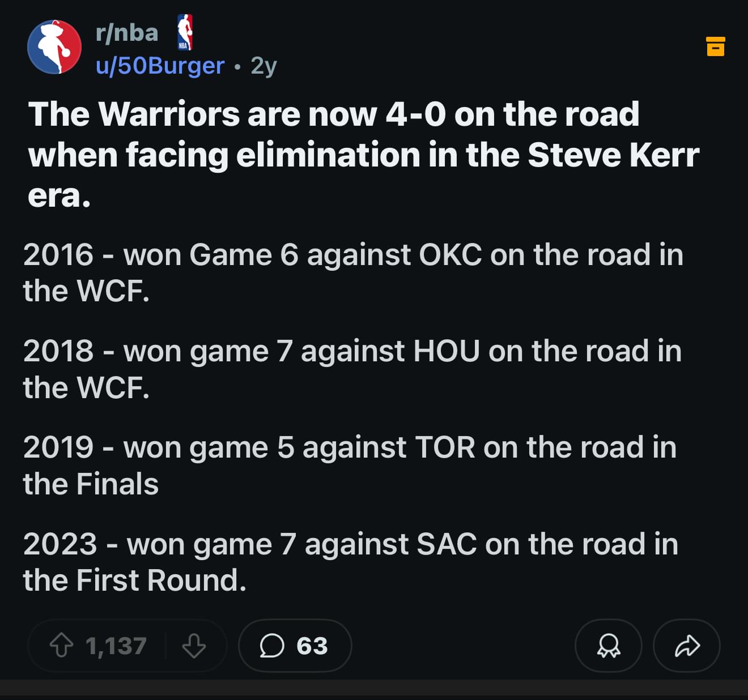Select the 2019 TOR Finals paragraph

coord(350,466)
